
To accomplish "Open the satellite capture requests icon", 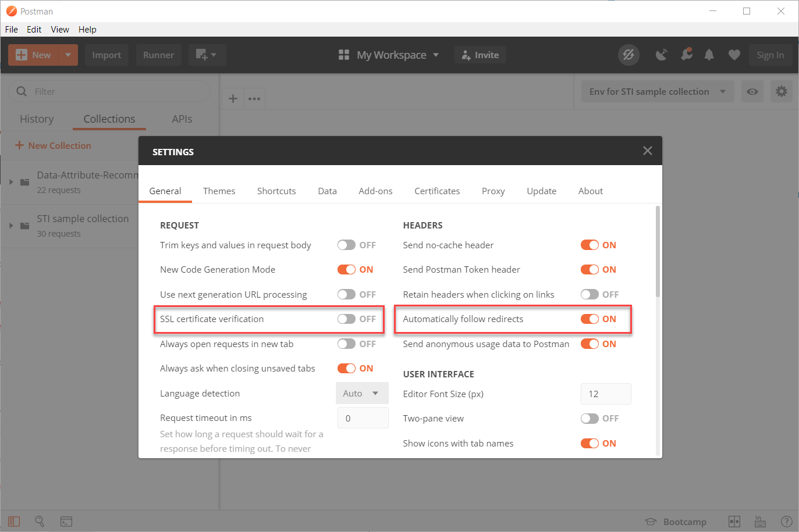I will (x=662, y=55).
